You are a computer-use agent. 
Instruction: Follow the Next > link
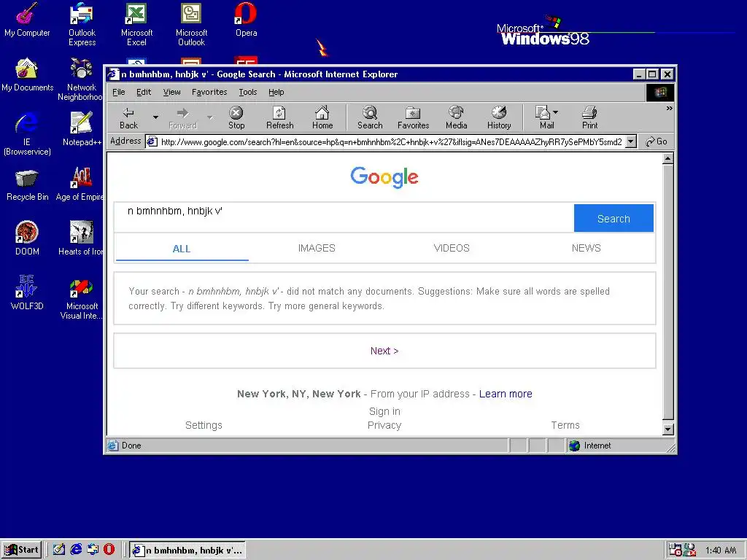384,351
